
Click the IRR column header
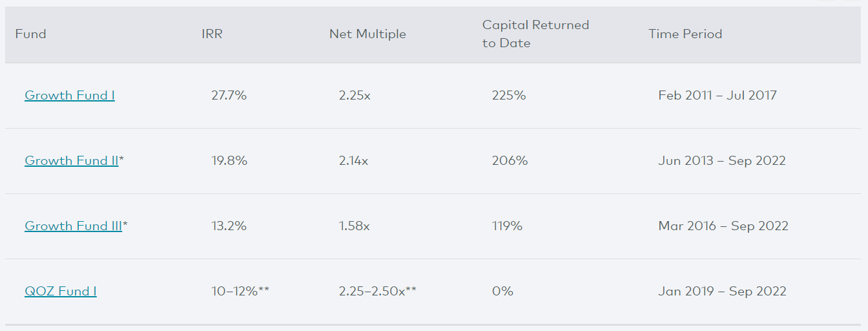pos(212,34)
